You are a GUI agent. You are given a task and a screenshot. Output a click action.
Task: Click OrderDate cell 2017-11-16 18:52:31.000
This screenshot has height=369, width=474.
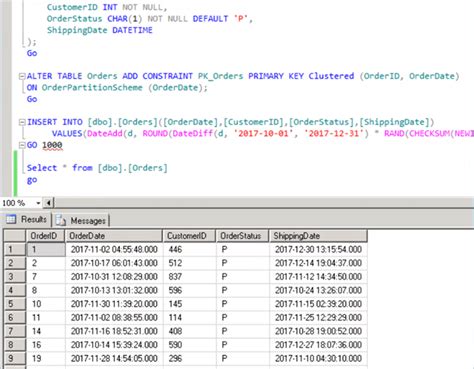pos(114,331)
